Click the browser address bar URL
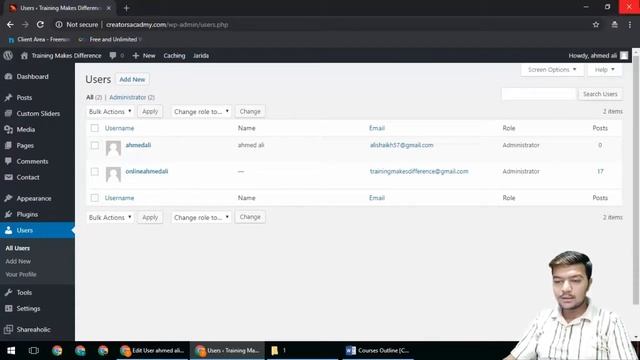The height and width of the screenshot is (360, 640). point(167,24)
